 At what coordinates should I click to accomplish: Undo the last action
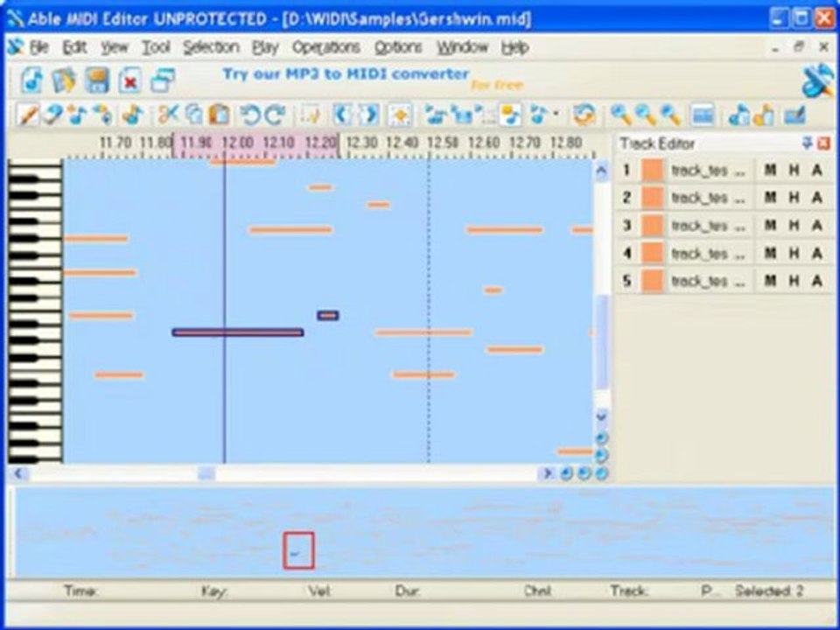(249, 115)
